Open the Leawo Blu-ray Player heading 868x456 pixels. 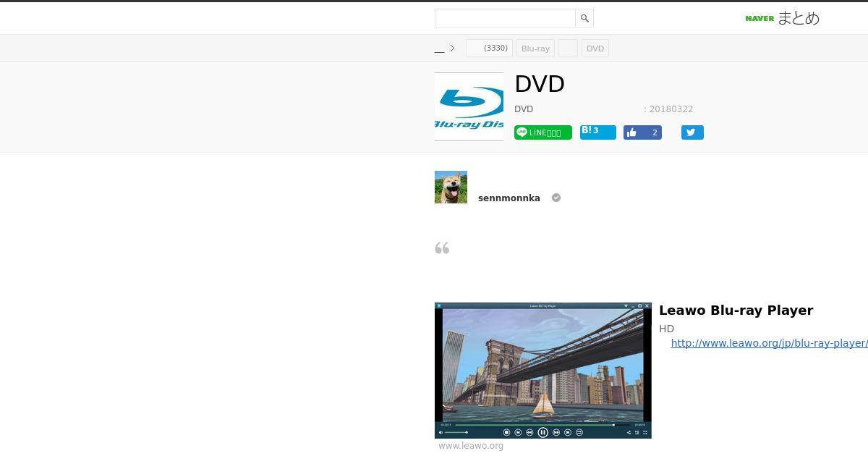click(736, 311)
